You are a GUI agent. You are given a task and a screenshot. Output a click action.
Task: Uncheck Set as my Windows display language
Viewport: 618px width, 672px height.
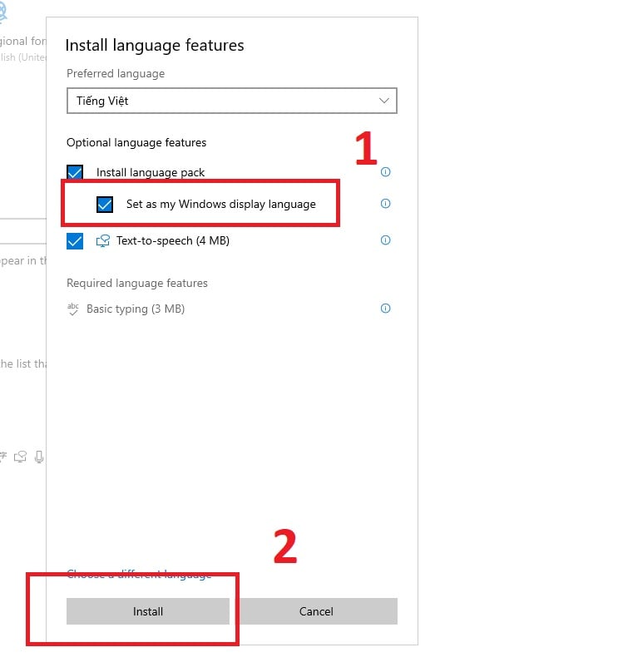pyautogui.click(x=105, y=205)
